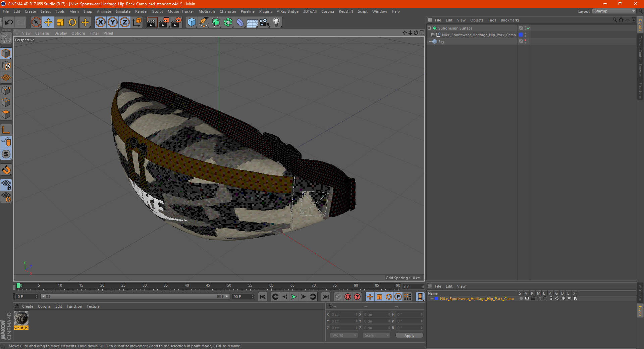644x349 pixels.
Task: Open the Layout Startup dropdown
Action: 614,11
